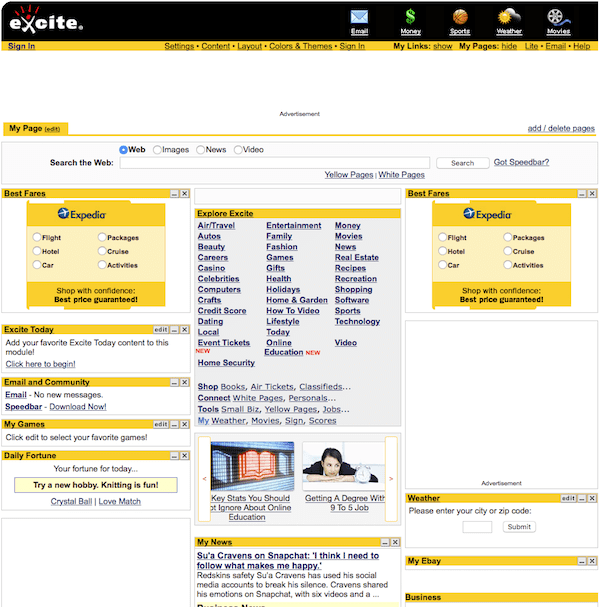The image size is (600, 607).
Task: Select the News search radio button
Action: click(x=200, y=150)
